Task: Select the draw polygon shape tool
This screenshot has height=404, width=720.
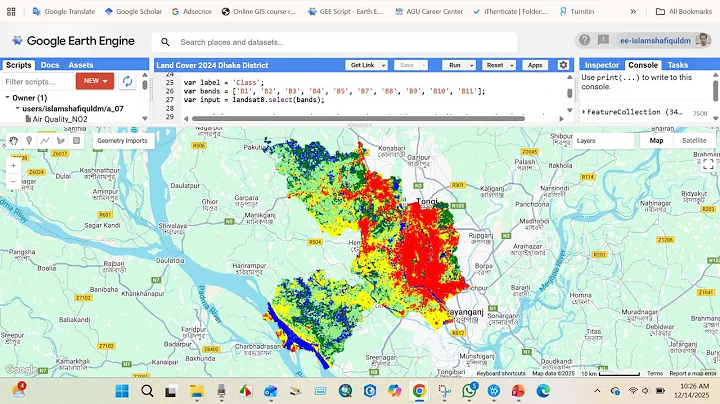Action: (x=61, y=140)
